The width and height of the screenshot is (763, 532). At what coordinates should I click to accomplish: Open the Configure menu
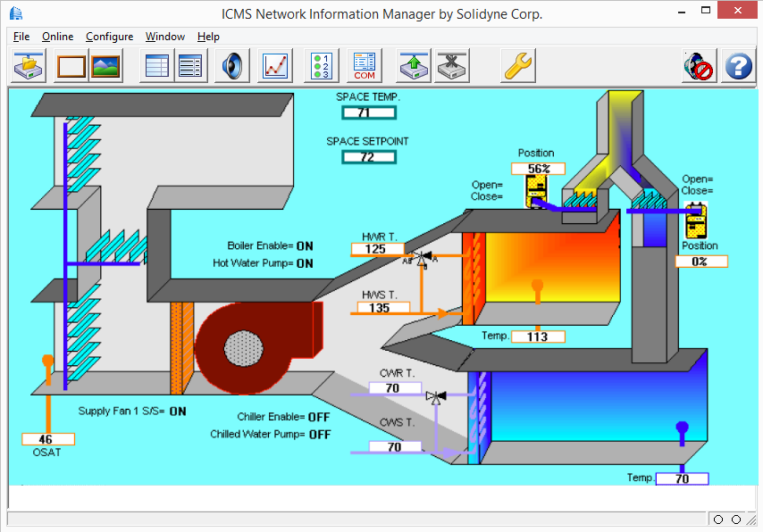coord(109,37)
